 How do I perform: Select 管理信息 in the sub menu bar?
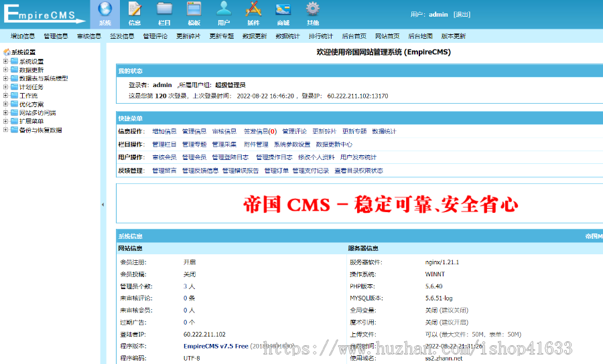point(56,36)
